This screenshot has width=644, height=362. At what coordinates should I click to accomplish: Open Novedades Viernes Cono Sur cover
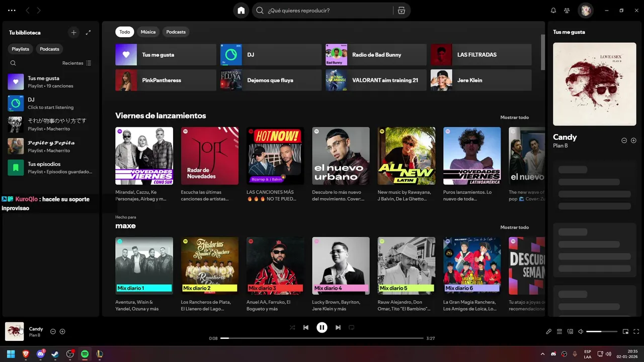(x=144, y=156)
